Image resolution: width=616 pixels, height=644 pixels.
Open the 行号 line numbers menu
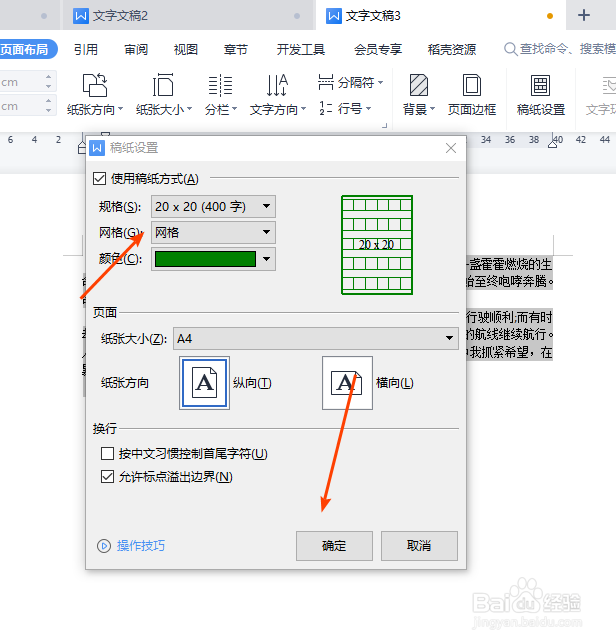(345, 108)
